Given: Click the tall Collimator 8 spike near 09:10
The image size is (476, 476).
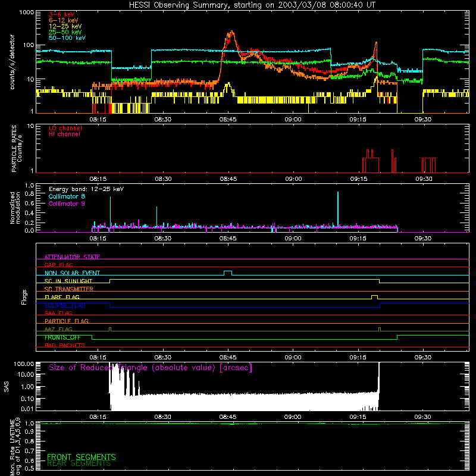Looking at the screenshot, I should pyautogui.click(x=338, y=209).
